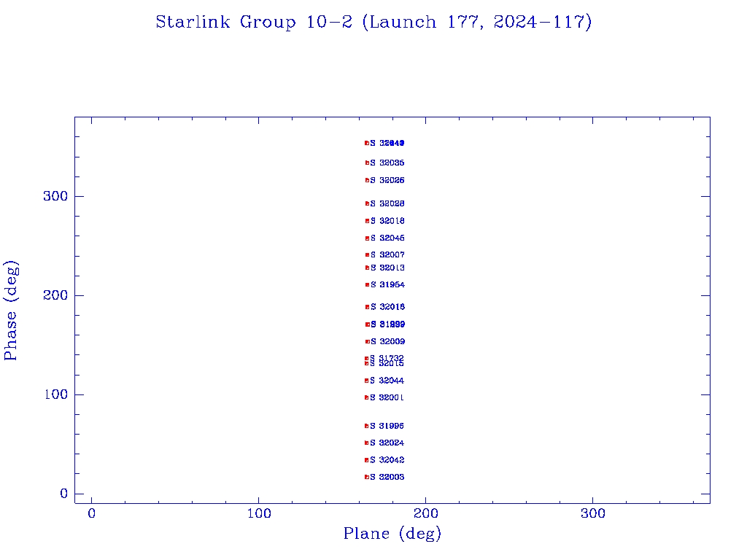Click the red marker beside S 32024
The image size is (747, 560).
(x=367, y=443)
